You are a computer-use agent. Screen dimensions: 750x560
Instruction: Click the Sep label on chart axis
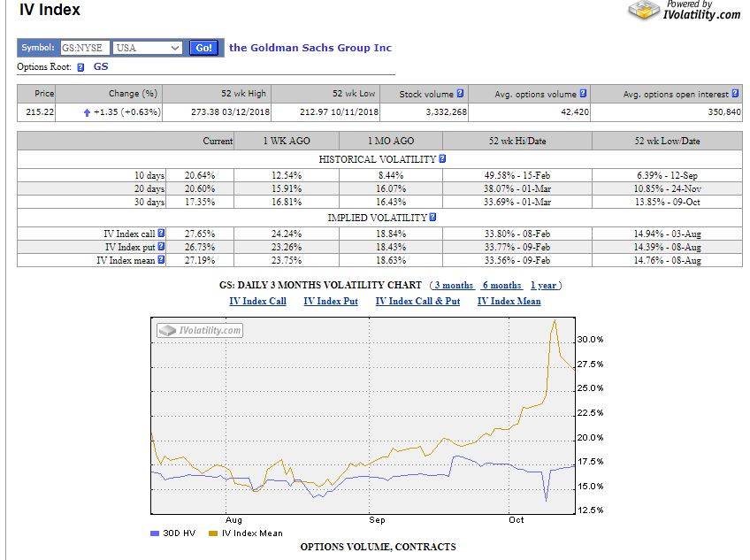coord(377,520)
